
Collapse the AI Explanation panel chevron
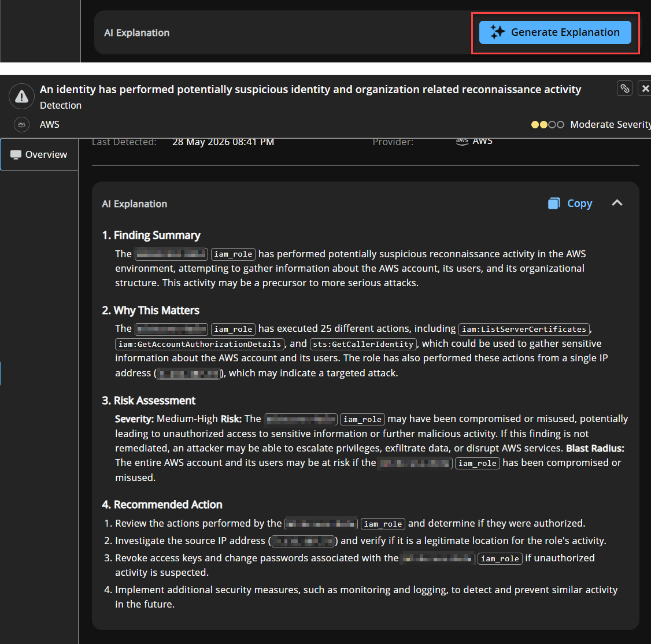click(617, 203)
